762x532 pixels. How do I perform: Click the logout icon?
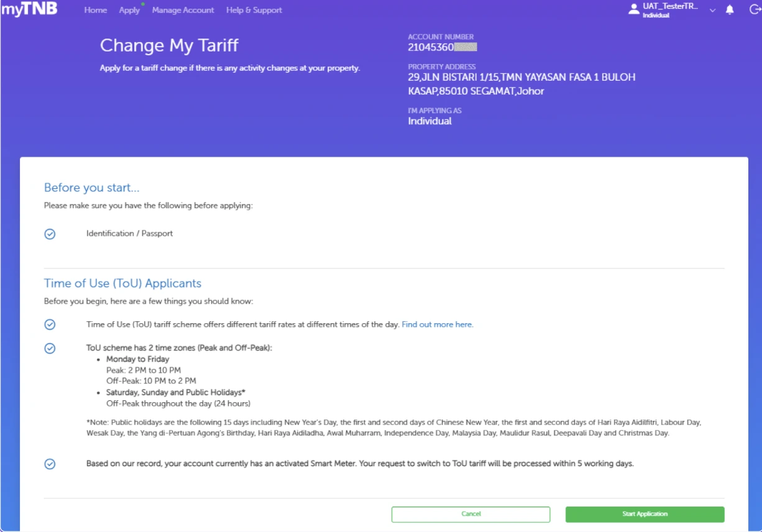pos(755,10)
